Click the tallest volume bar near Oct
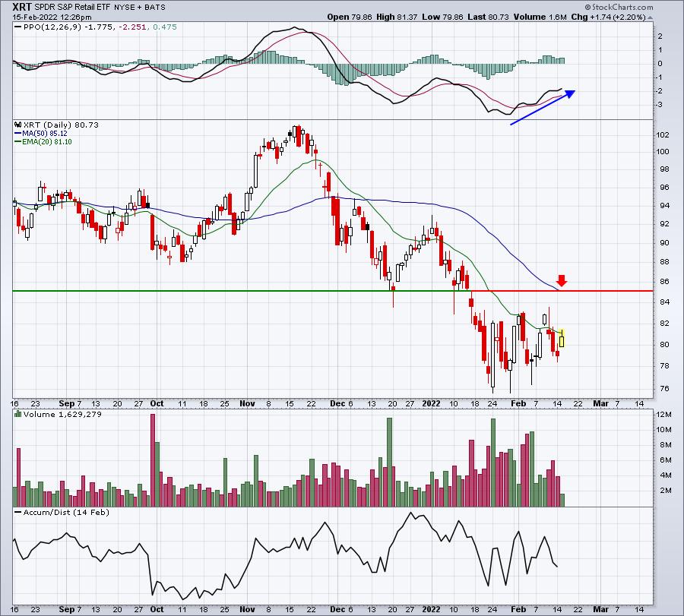684x616 pixels. (x=153, y=460)
